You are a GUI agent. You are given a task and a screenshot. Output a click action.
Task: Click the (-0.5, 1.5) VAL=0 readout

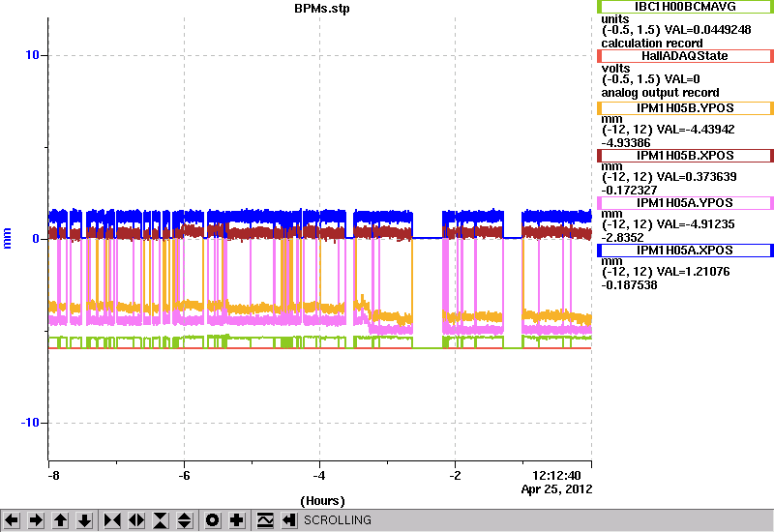[x=650, y=79]
